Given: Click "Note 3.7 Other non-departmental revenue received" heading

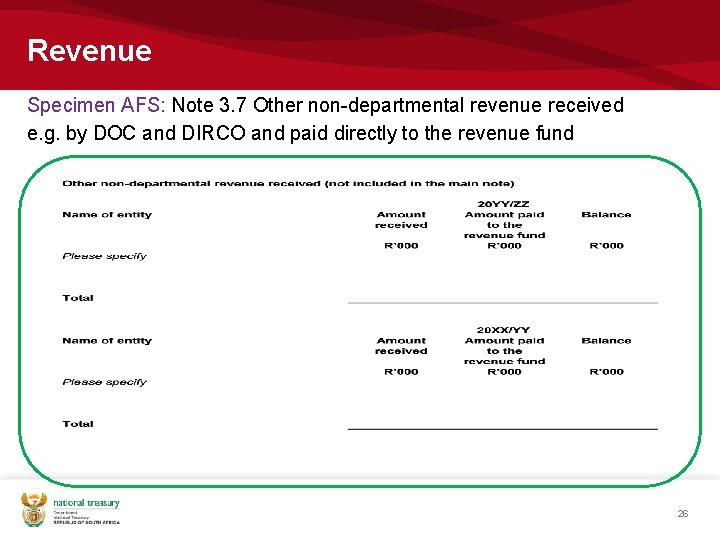Looking at the screenshot, I should [x=398, y=105].
